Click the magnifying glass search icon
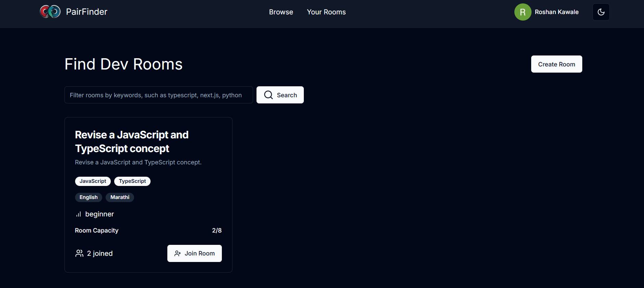 pos(269,95)
